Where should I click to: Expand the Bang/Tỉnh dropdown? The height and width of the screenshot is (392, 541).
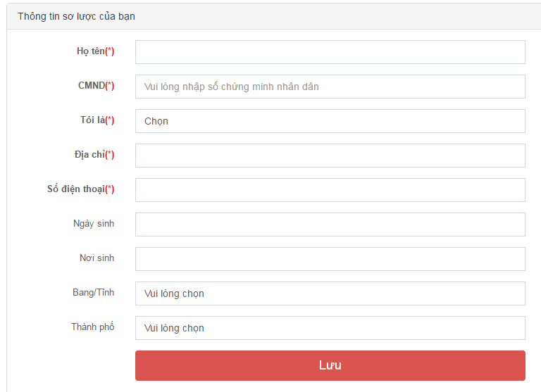click(x=330, y=293)
